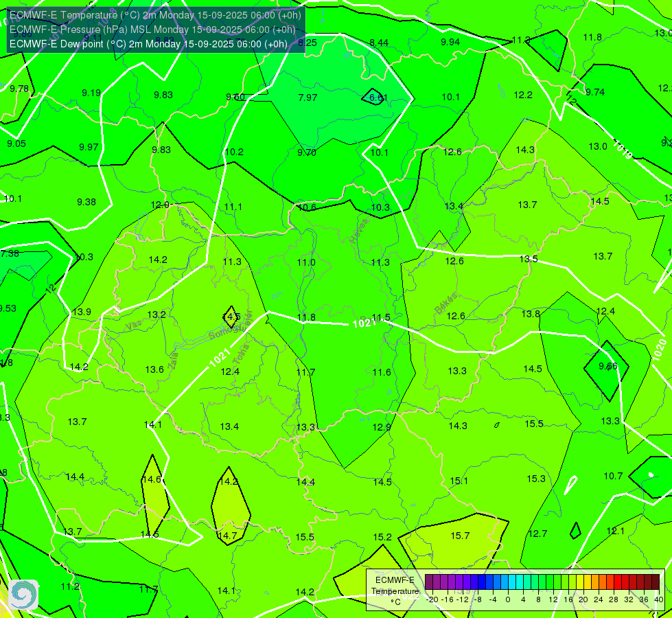Click the 14.6 temperature value

coord(151,479)
